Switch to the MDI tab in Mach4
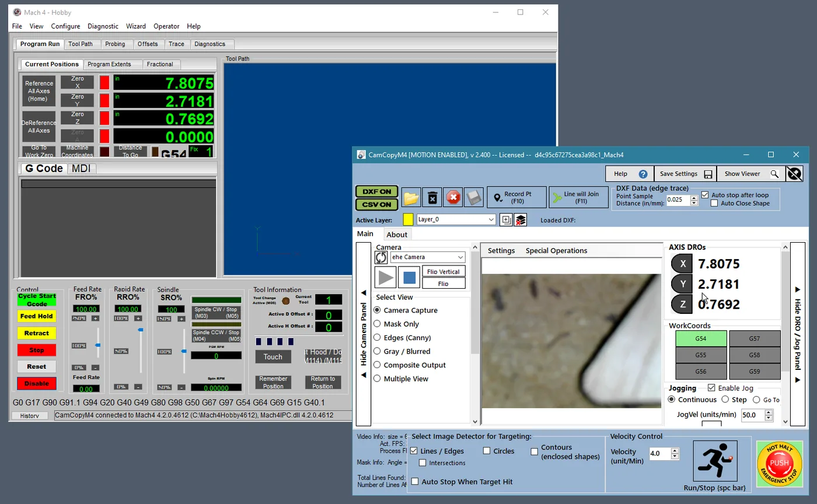 [81, 169]
